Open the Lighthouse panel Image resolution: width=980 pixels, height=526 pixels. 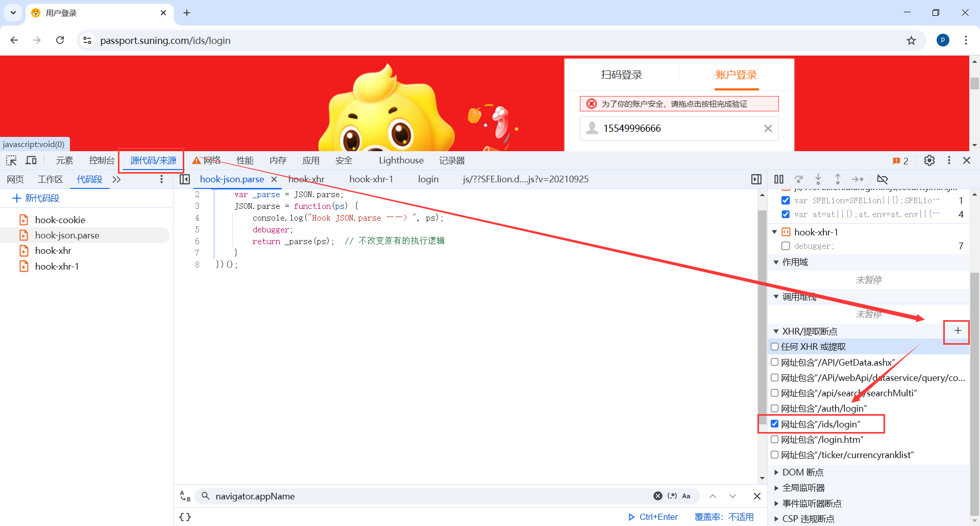[x=401, y=160]
